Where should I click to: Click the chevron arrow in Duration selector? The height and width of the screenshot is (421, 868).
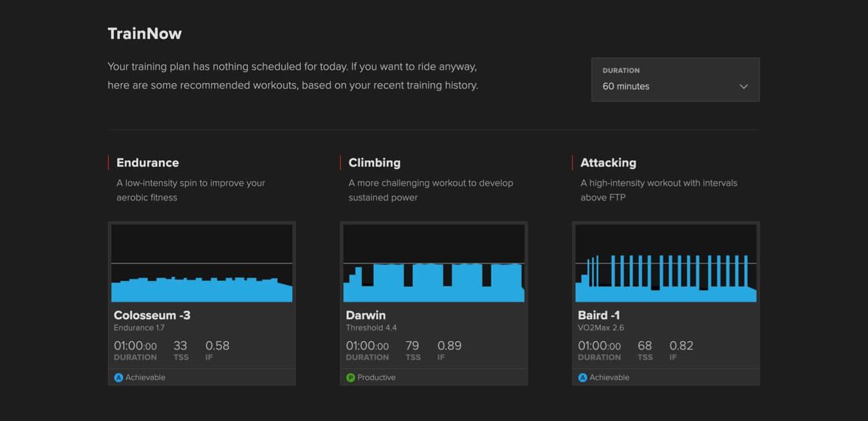point(743,86)
